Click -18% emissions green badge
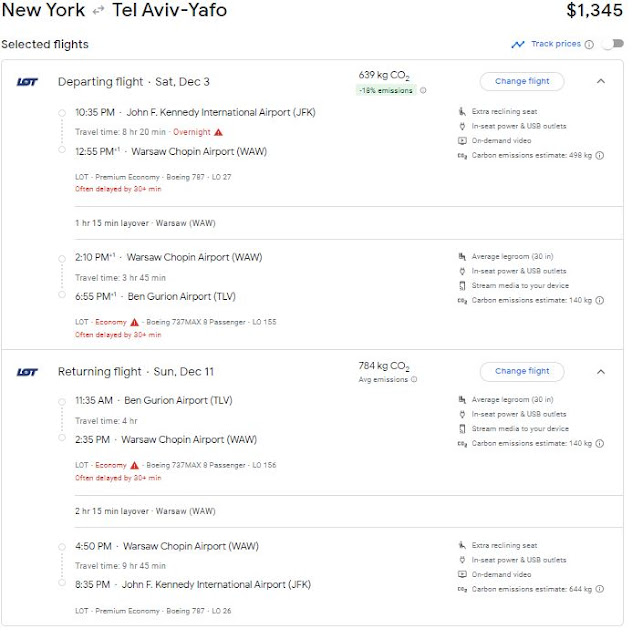The height and width of the screenshot is (639, 632). pyautogui.click(x=386, y=90)
